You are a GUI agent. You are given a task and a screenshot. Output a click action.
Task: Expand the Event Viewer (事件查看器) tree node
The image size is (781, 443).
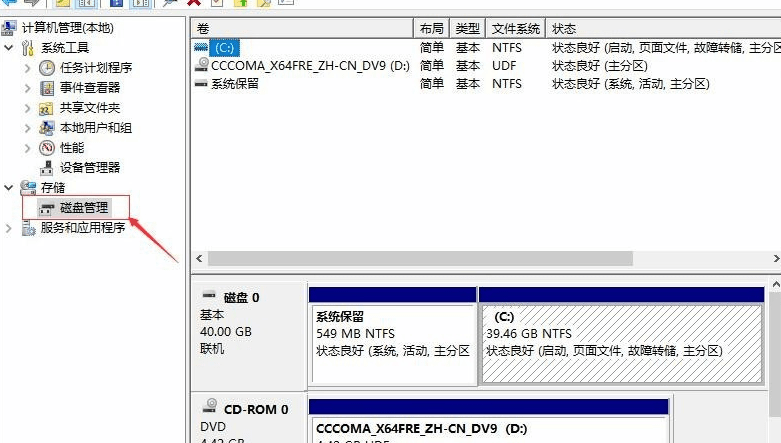tap(27, 88)
